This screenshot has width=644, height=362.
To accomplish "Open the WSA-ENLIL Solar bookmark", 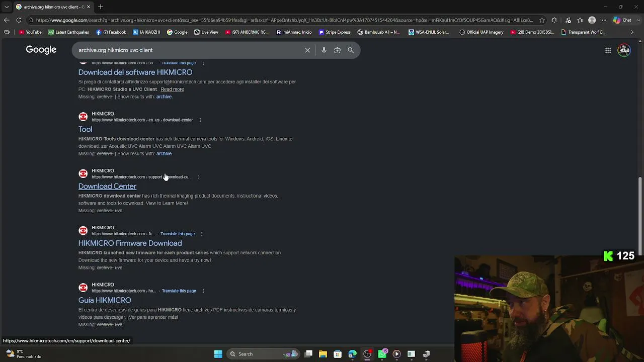I will pos(429,32).
